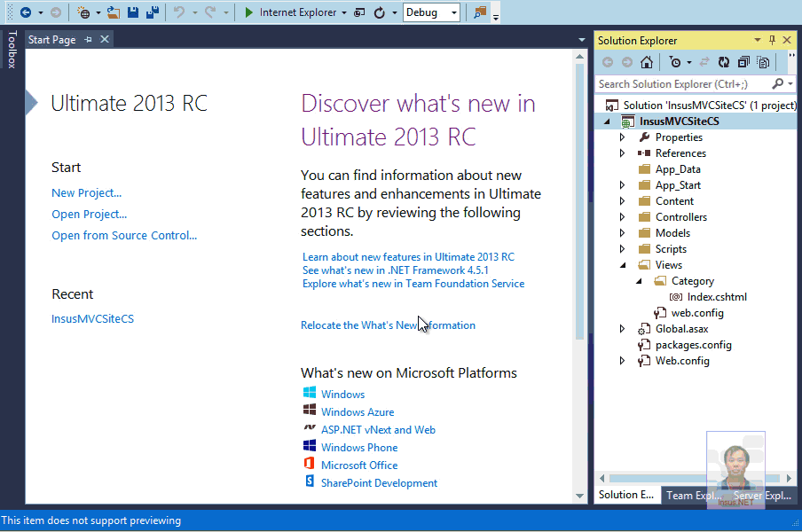Select Index.cshtml in Solution Explorer
The width and height of the screenshot is (802, 532).
(717, 297)
